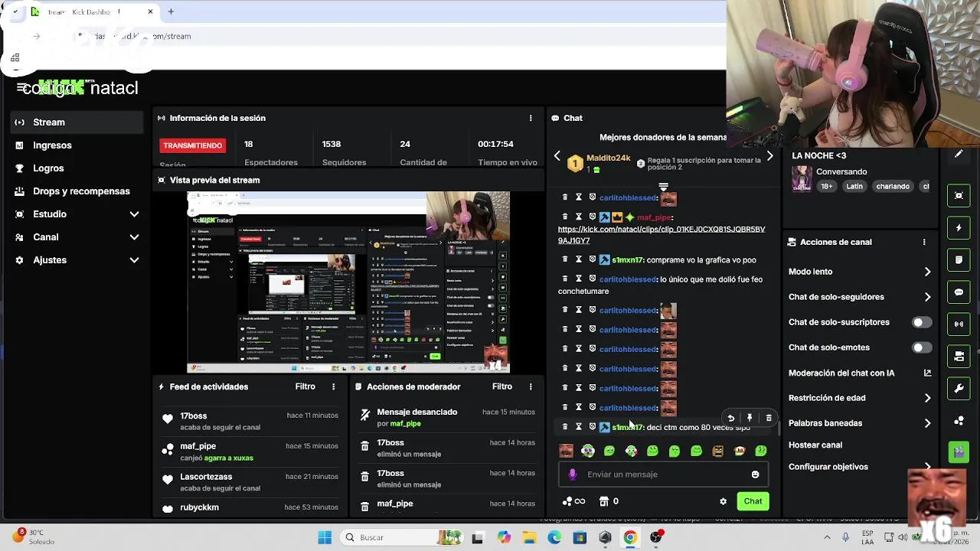This screenshot has height=551, width=980.
Task: Click the video camera icon in right toolbar
Action: (959, 357)
